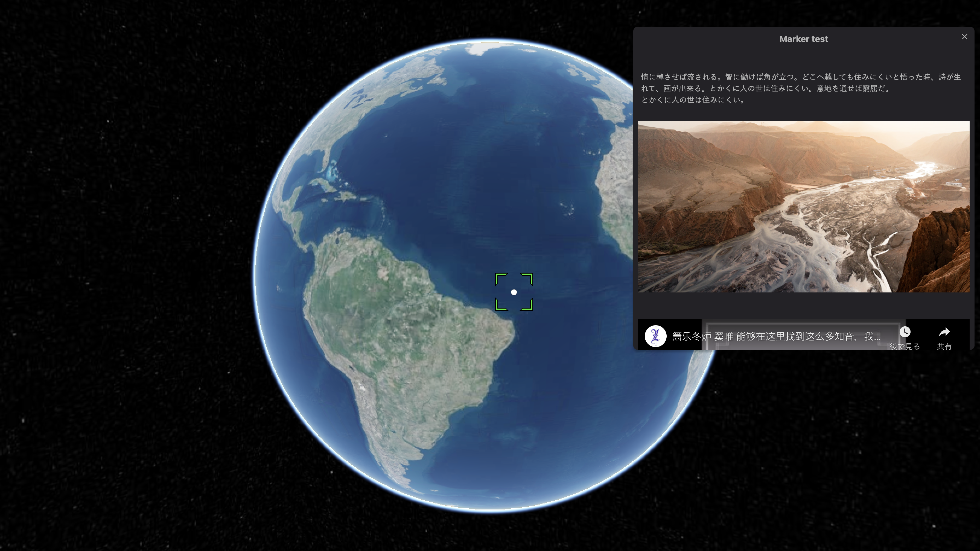Click the embedded video preview frame
Viewport: 980px width, 551px height.
pyautogui.click(x=803, y=334)
